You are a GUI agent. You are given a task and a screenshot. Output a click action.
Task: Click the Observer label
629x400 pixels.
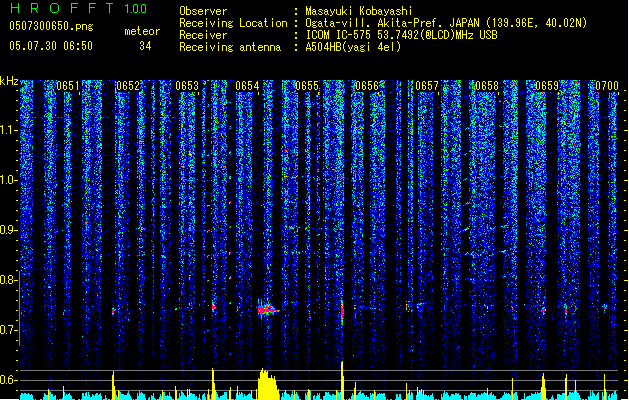(203, 11)
